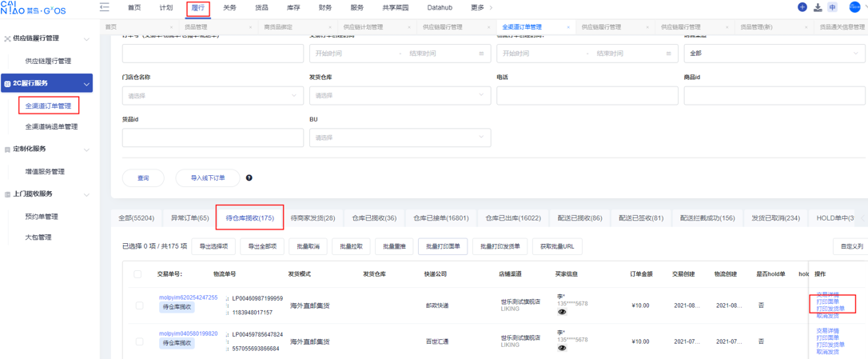The width and height of the screenshot is (868, 359).
Task: Focus the 商品id input field
Action: tap(775, 95)
